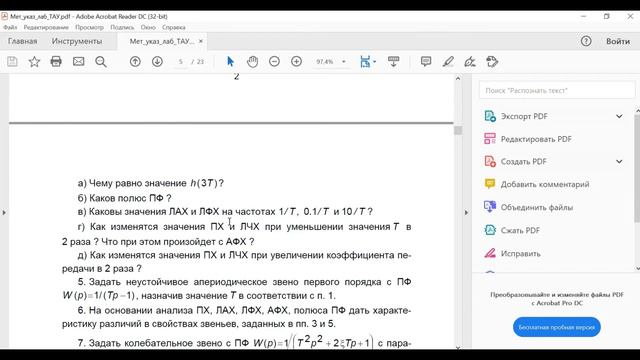Click the Войти sign-in button
The width and height of the screenshot is (640, 360).
click(618, 41)
